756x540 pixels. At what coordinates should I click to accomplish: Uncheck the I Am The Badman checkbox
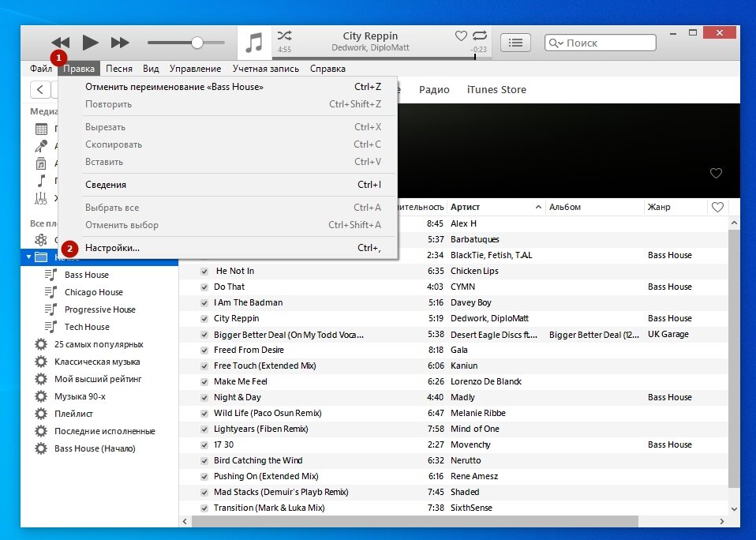click(x=204, y=303)
